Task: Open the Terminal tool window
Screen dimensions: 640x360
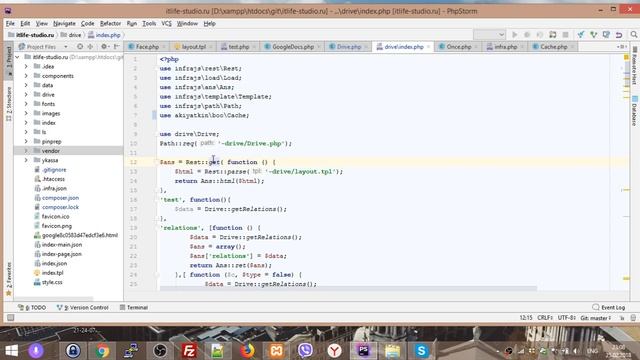Action: pos(134,307)
